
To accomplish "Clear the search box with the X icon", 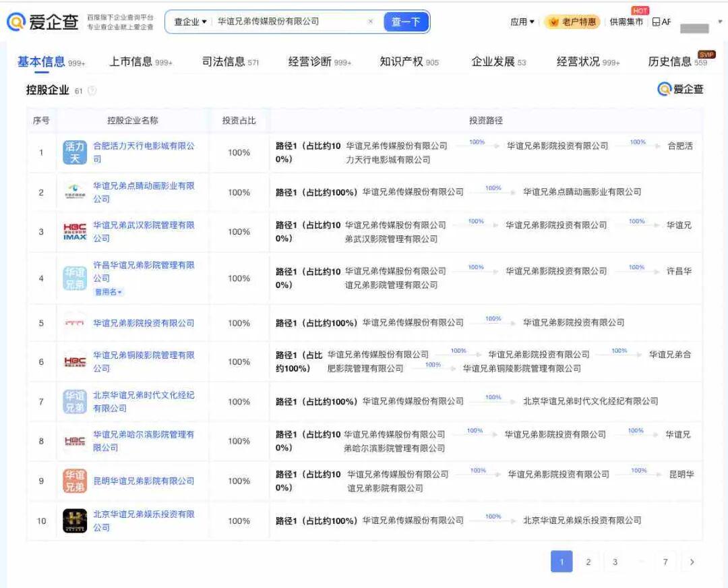I will (x=370, y=22).
